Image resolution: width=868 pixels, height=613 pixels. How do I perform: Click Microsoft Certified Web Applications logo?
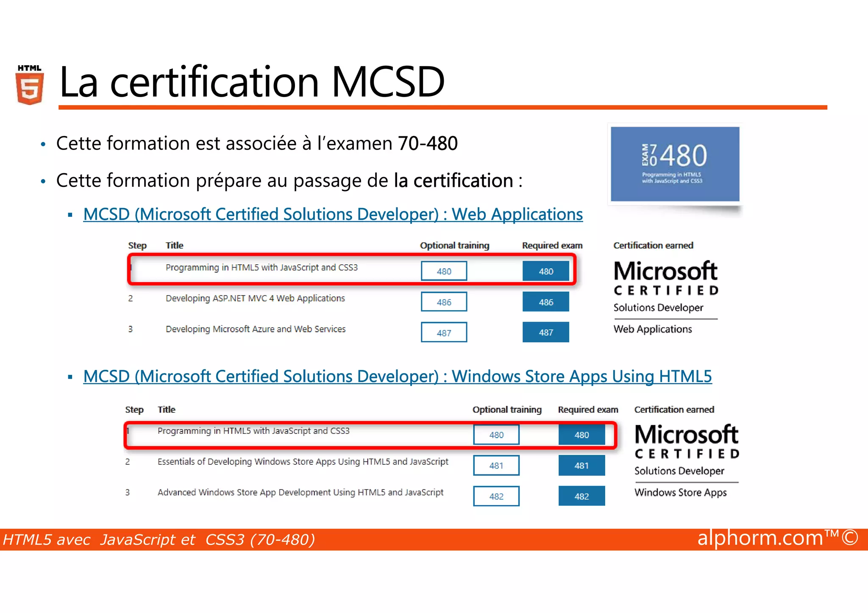[x=666, y=297]
